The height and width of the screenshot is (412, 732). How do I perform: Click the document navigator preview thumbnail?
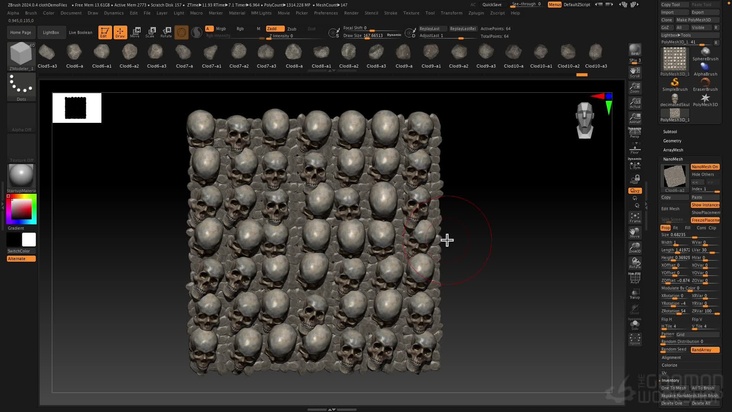(x=77, y=108)
